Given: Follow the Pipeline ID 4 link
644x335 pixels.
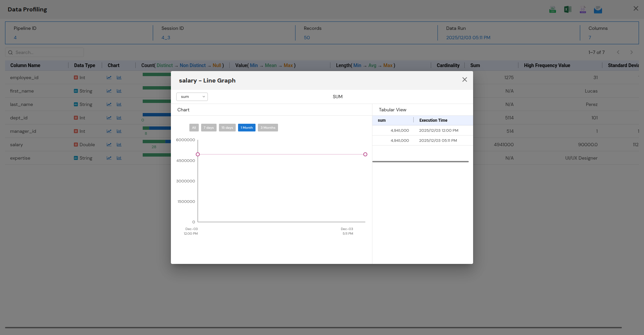Looking at the screenshot, I should click(x=15, y=38).
